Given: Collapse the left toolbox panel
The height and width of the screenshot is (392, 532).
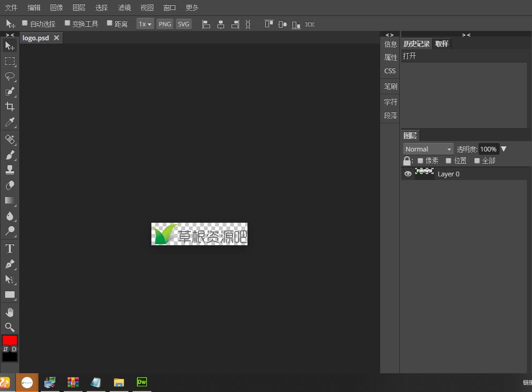Looking at the screenshot, I should tap(10, 35).
